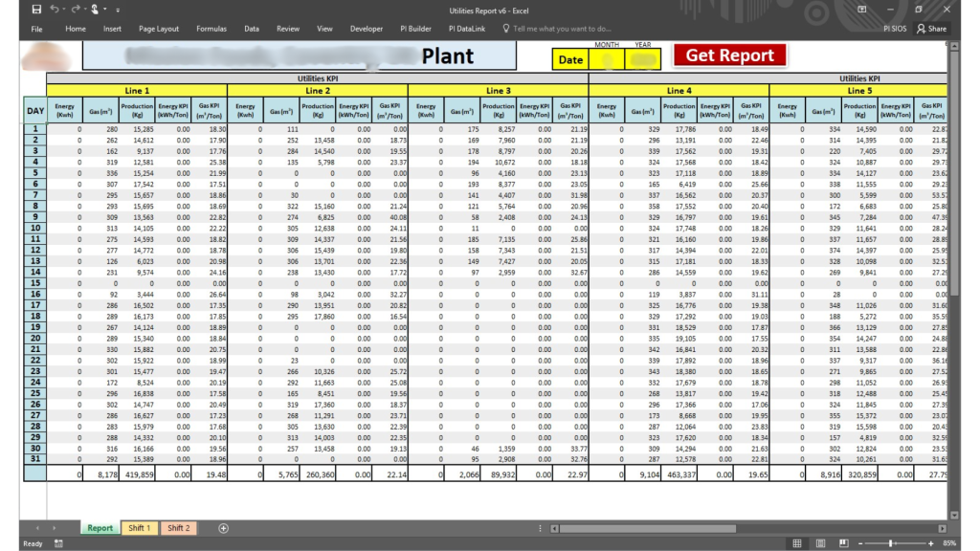Screen dimensions: 980x551
Task: Open the Data ribbon tab
Action: tap(252, 29)
